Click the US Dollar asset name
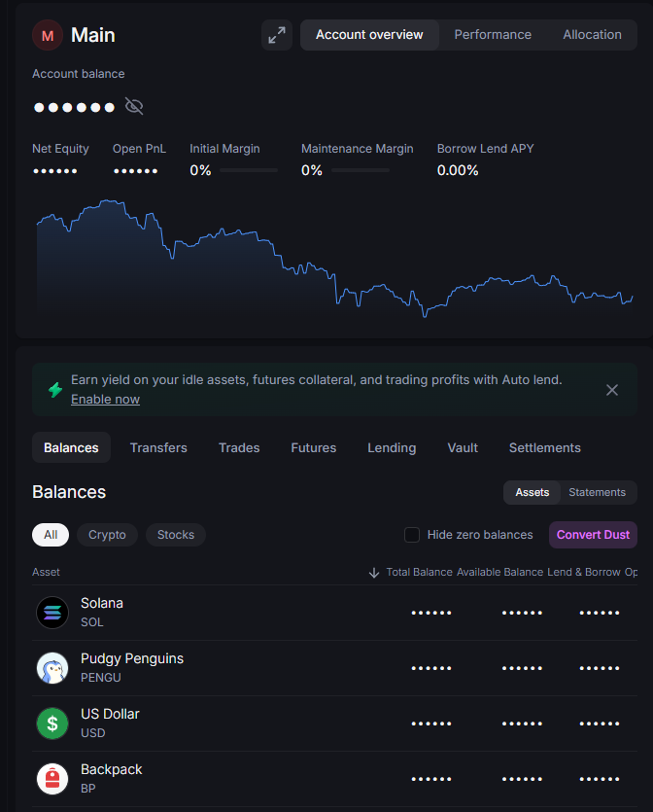Viewport: 653px width, 812px height. (110, 714)
